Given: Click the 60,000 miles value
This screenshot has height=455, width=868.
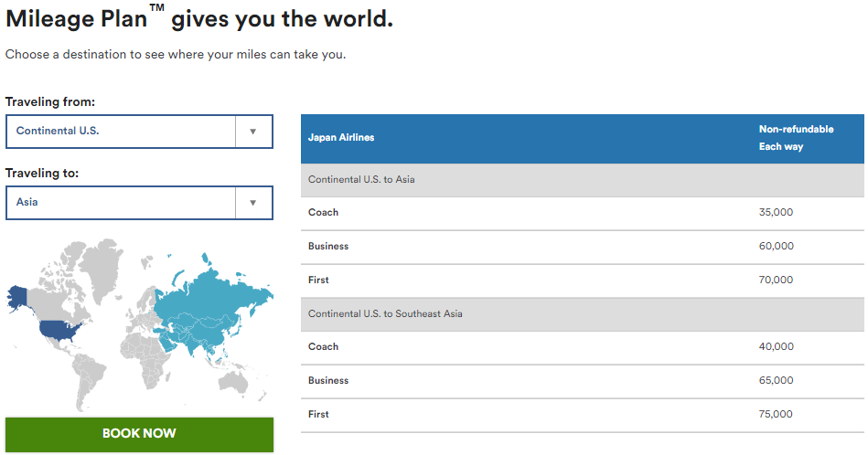Looking at the screenshot, I should [777, 246].
